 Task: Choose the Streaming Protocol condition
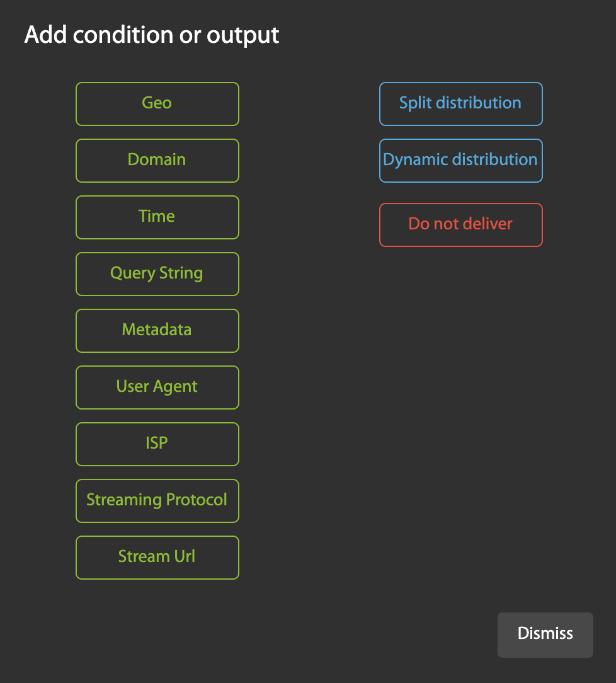tap(157, 501)
